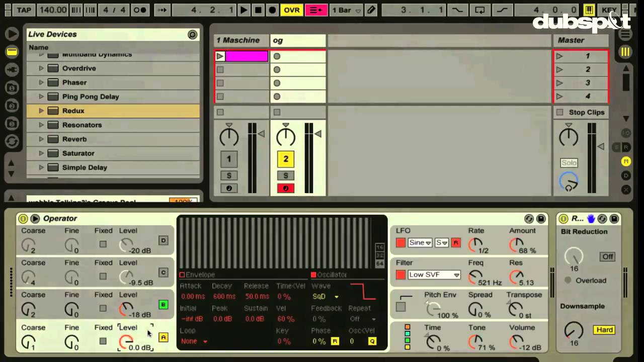
Task: Toggle the red LFO on switch
Action: pyautogui.click(x=400, y=243)
